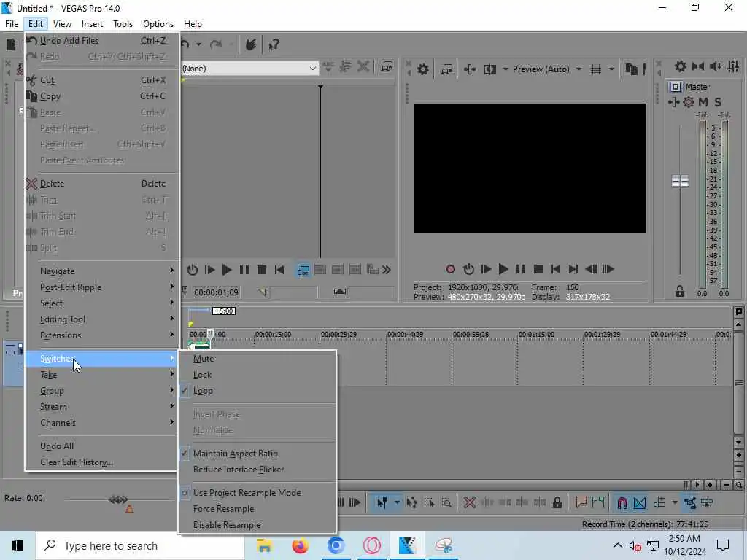The height and width of the screenshot is (560, 747).
Task: Choose Undo Add Files in Edit menu
Action: click(x=101, y=41)
